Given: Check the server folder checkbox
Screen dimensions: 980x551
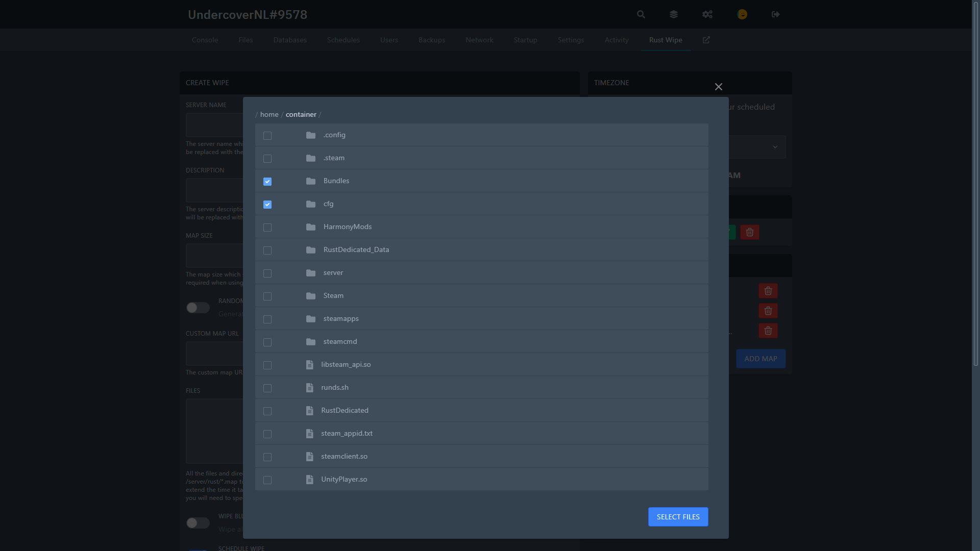Looking at the screenshot, I should click(267, 273).
